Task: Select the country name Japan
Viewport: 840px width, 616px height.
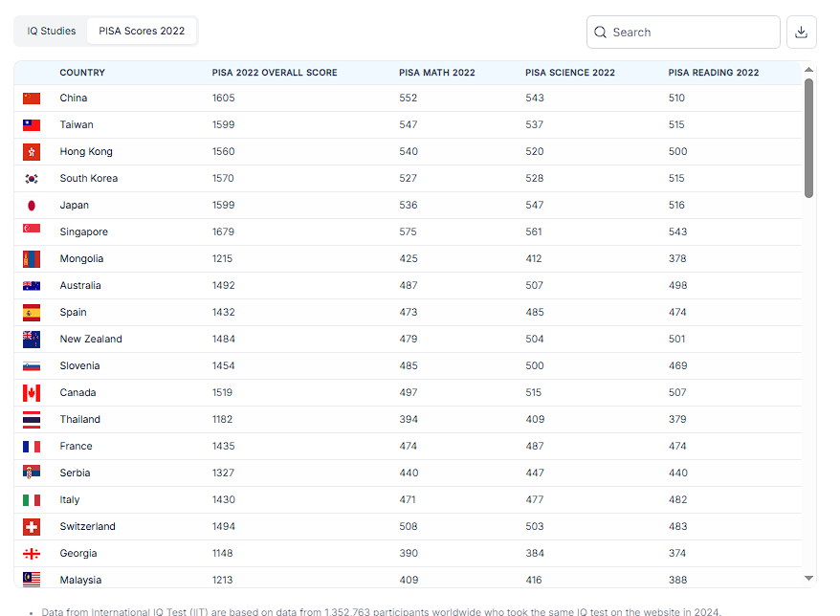Action: 75,205
